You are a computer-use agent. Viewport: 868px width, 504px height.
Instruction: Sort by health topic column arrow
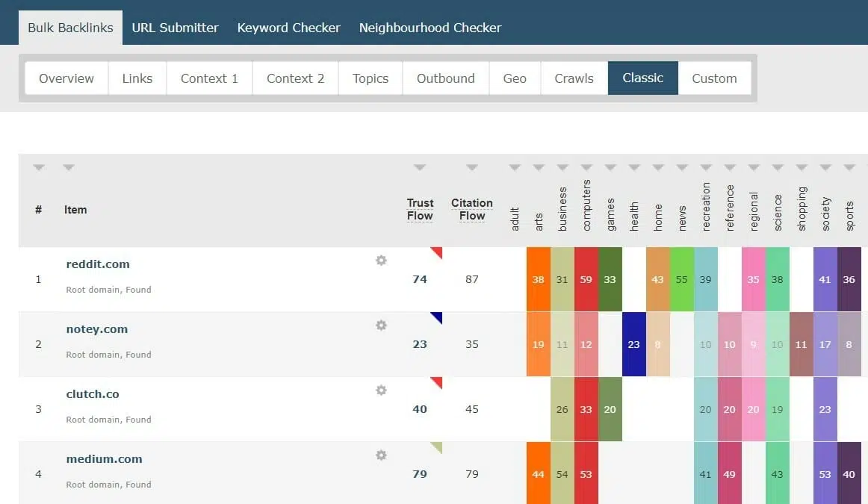click(x=634, y=167)
